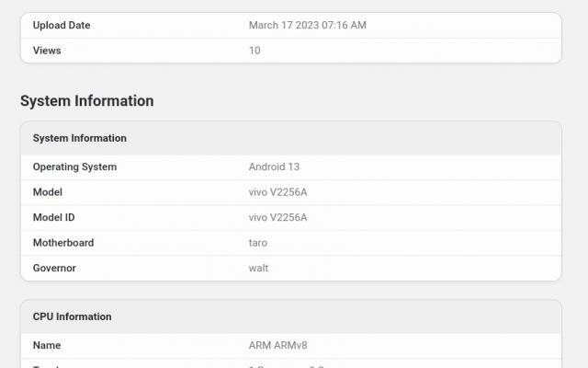Image resolution: width=588 pixels, height=368 pixels.
Task: Click the System Information page heading
Action: [87, 100]
